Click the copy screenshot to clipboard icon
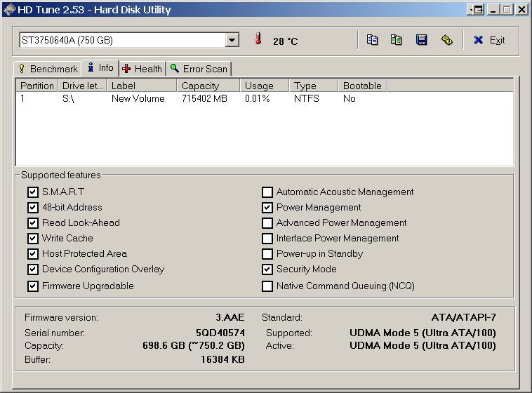 tap(397, 40)
